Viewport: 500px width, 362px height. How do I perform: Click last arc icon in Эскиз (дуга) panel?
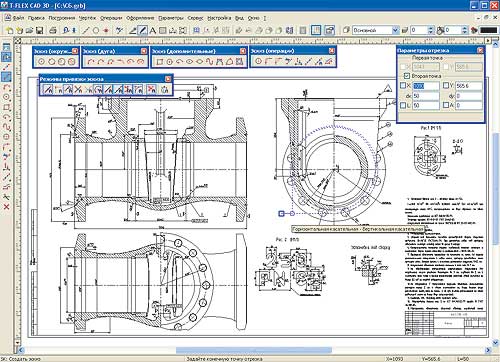point(141,62)
